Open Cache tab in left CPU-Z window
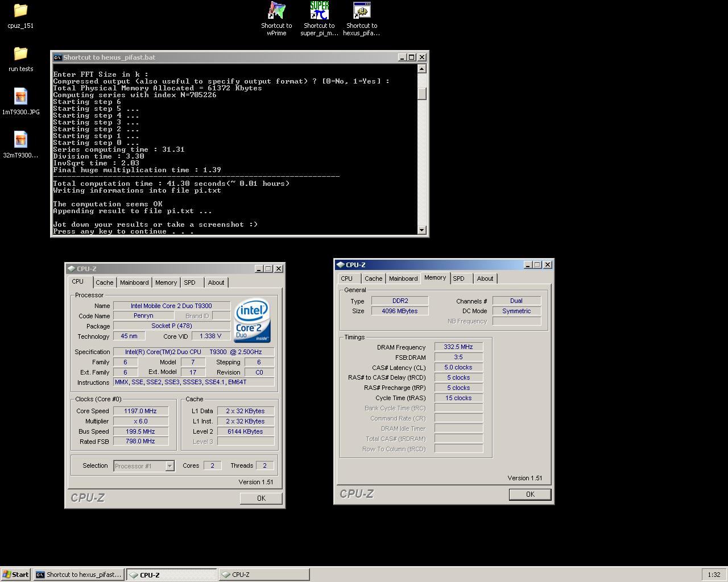Screen dimensions: 728x582 pyautogui.click(x=104, y=282)
